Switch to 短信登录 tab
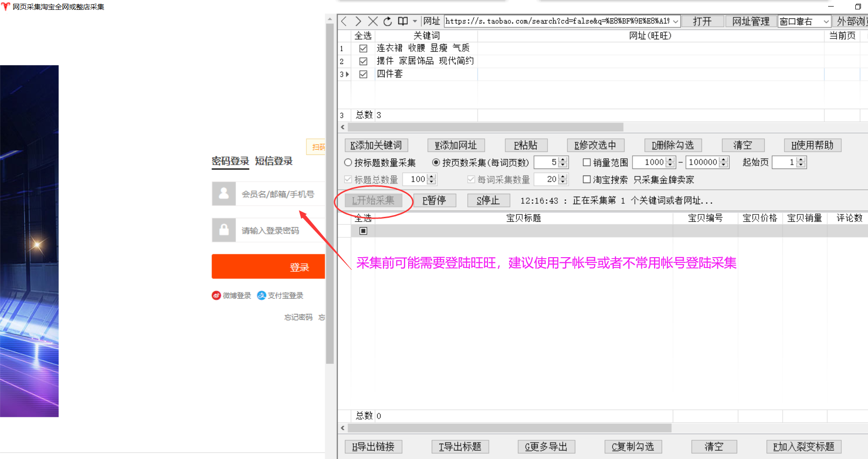The height and width of the screenshot is (459, 868). point(274,161)
